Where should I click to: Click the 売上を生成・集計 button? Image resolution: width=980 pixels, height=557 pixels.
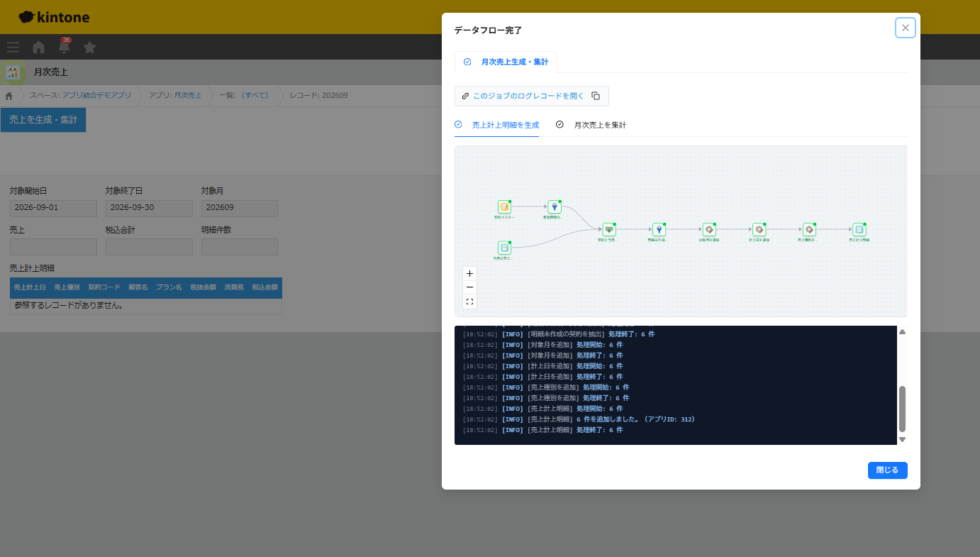point(43,120)
